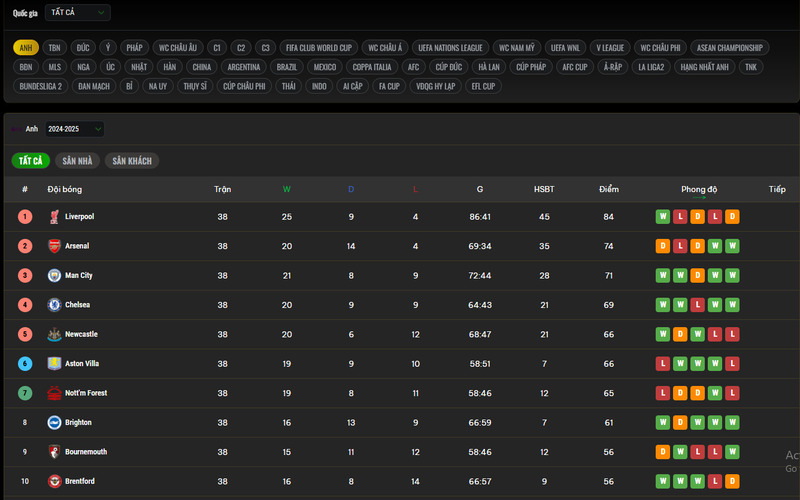The image size is (800, 500).
Task: Click Man City's orange D form badge
Action: click(697, 276)
